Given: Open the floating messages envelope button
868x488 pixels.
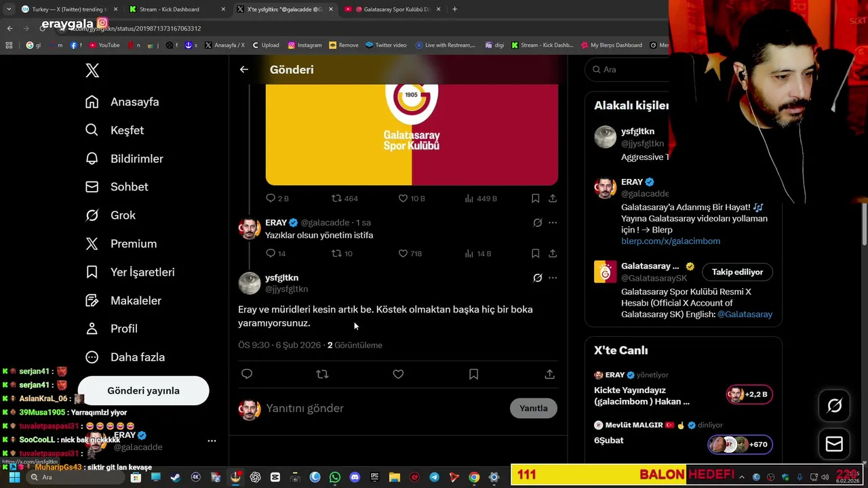Looking at the screenshot, I should (x=834, y=444).
